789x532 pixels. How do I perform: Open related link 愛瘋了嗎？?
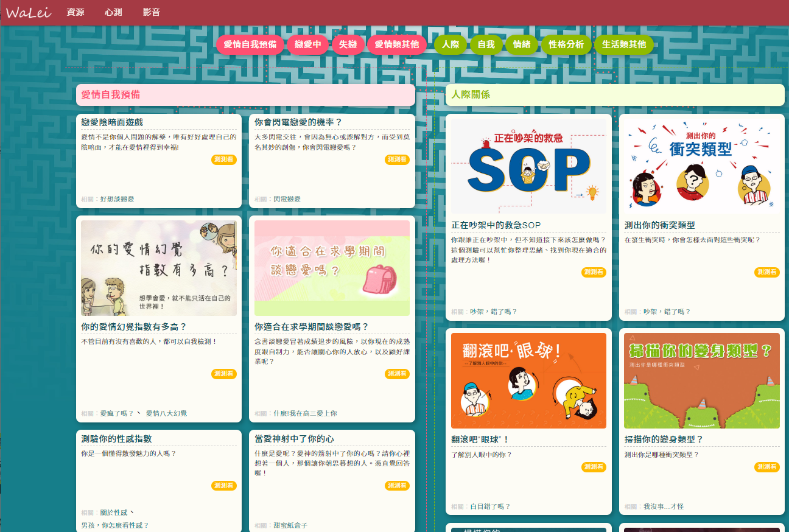117,413
